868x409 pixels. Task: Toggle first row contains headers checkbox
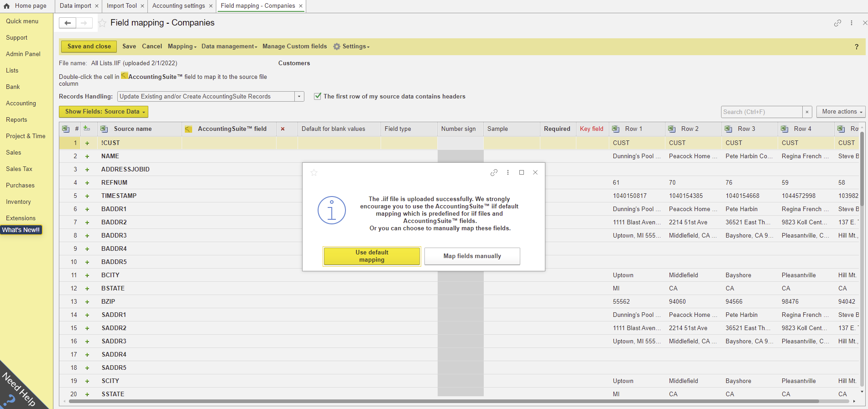[x=318, y=96]
